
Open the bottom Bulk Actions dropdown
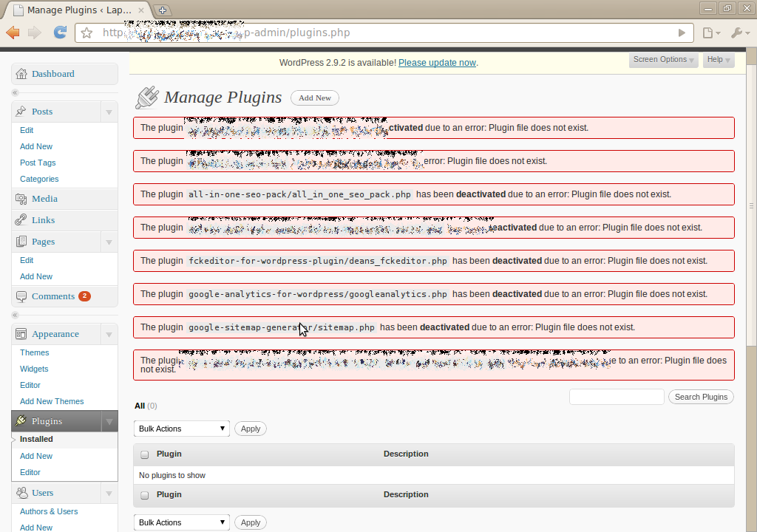click(182, 522)
